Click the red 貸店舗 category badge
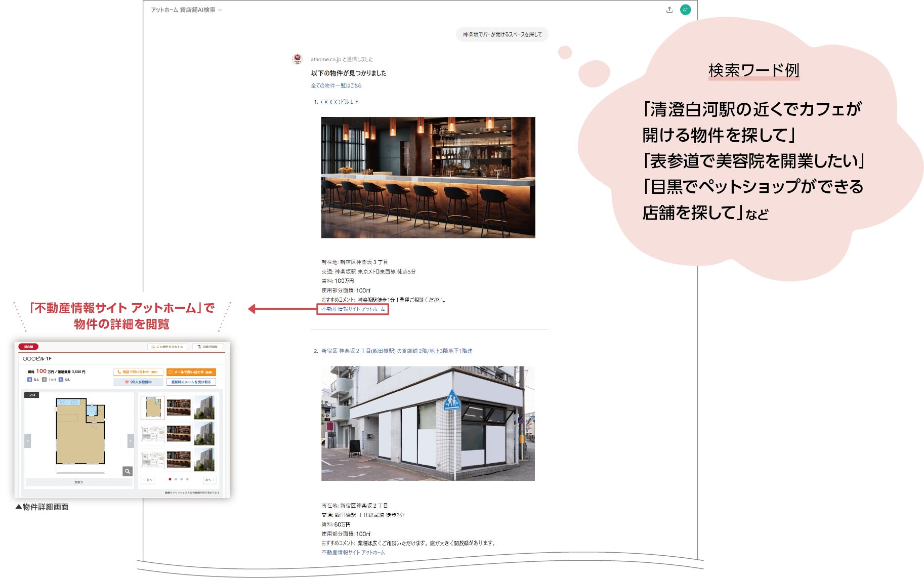This screenshot has width=924, height=578. tap(28, 347)
